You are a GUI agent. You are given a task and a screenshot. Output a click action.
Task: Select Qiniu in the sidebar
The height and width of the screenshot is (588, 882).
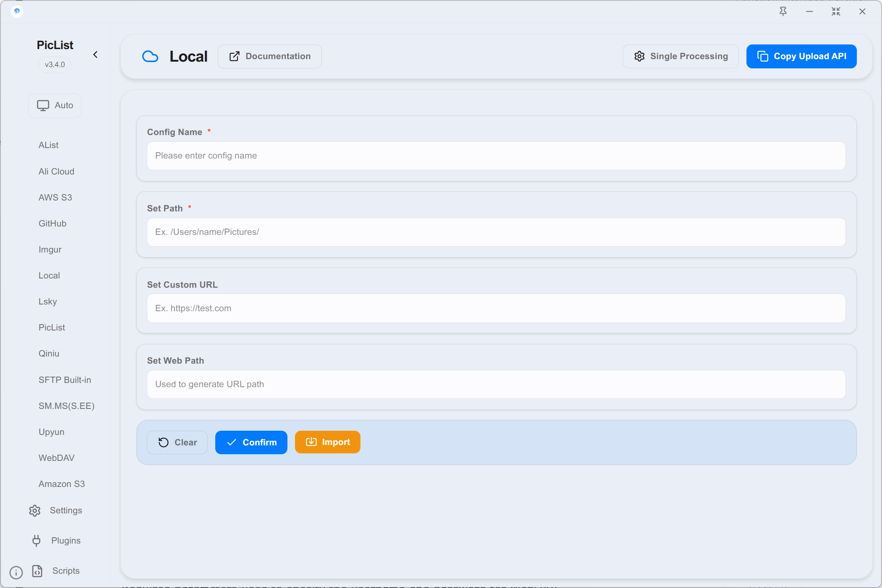49,354
